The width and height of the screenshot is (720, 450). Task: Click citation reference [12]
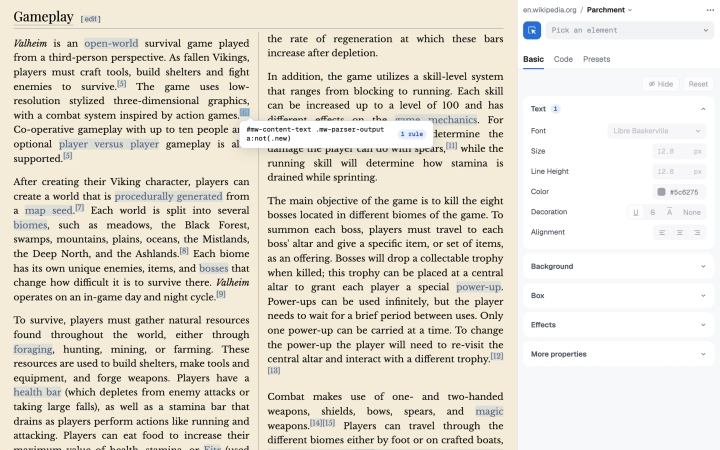point(497,356)
